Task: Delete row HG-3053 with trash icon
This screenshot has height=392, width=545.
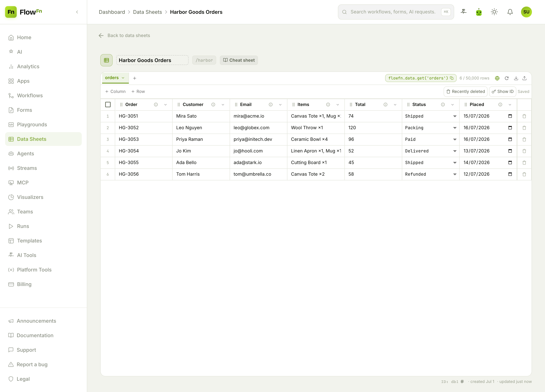Action: [524, 139]
